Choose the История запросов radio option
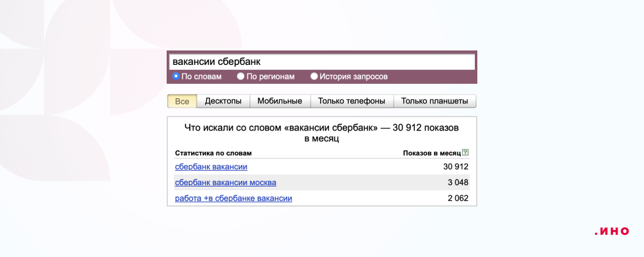 (x=314, y=76)
